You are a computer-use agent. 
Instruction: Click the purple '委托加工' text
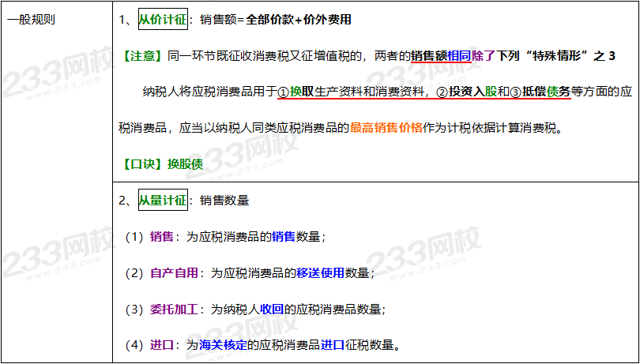[x=174, y=310]
